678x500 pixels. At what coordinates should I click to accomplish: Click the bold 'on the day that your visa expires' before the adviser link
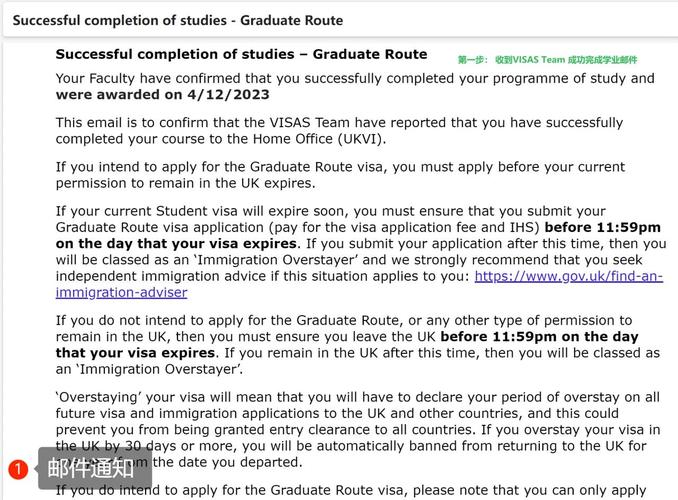pos(176,243)
